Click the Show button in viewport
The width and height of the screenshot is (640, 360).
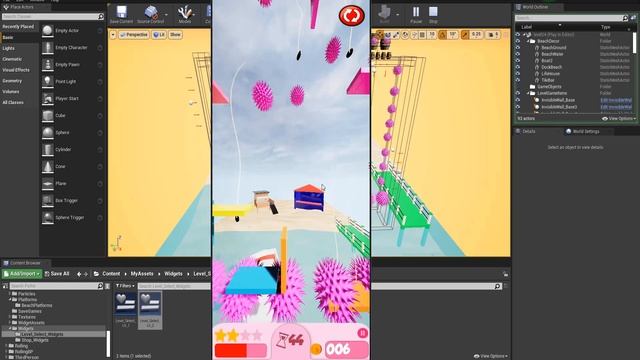[175, 35]
